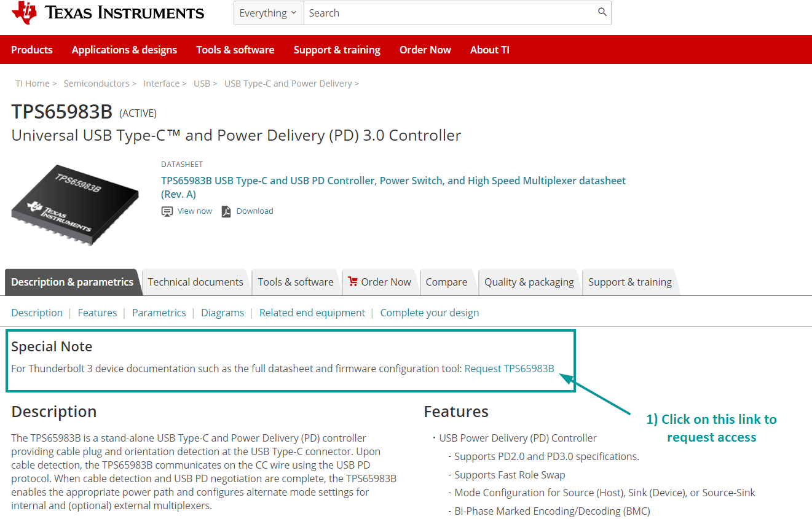Go to USB breadcrumb

202,84
